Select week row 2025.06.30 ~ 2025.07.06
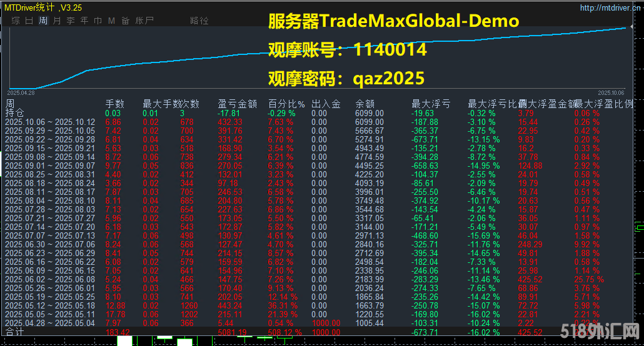 (x=50, y=245)
